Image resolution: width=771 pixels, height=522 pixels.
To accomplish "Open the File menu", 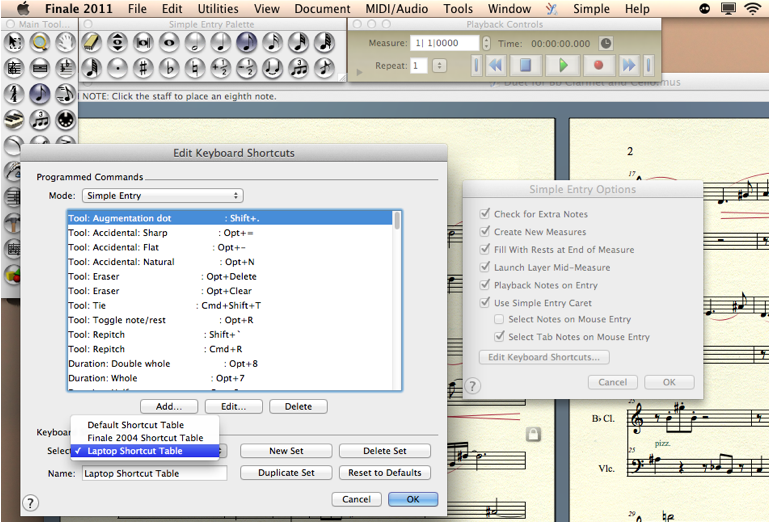I will pyautogui.click(x=137, y=9).
